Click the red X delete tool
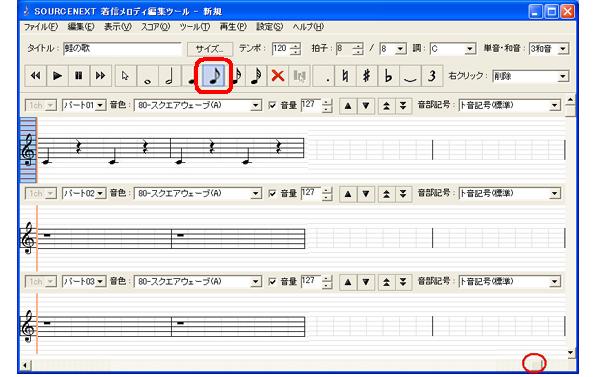The height and width of the screenshot is (377, 600). [278, 76]
